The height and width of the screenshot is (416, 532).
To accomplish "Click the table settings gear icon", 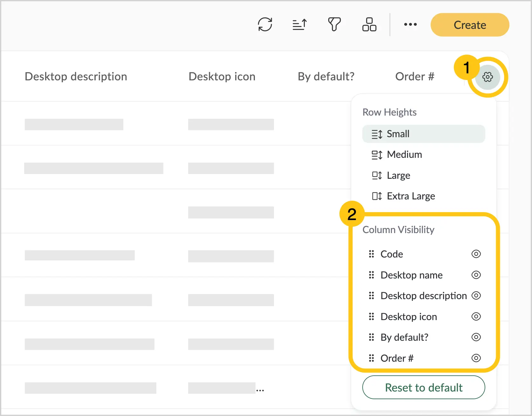I will tap(488, 77).
